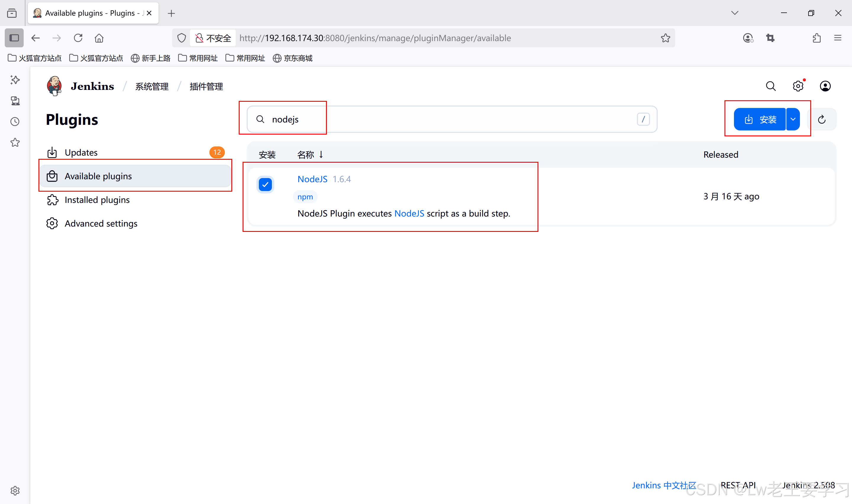This screenshot has height=504, width=852.
Task: Open browser history clock sidebar icon
Action: point(15,122)
